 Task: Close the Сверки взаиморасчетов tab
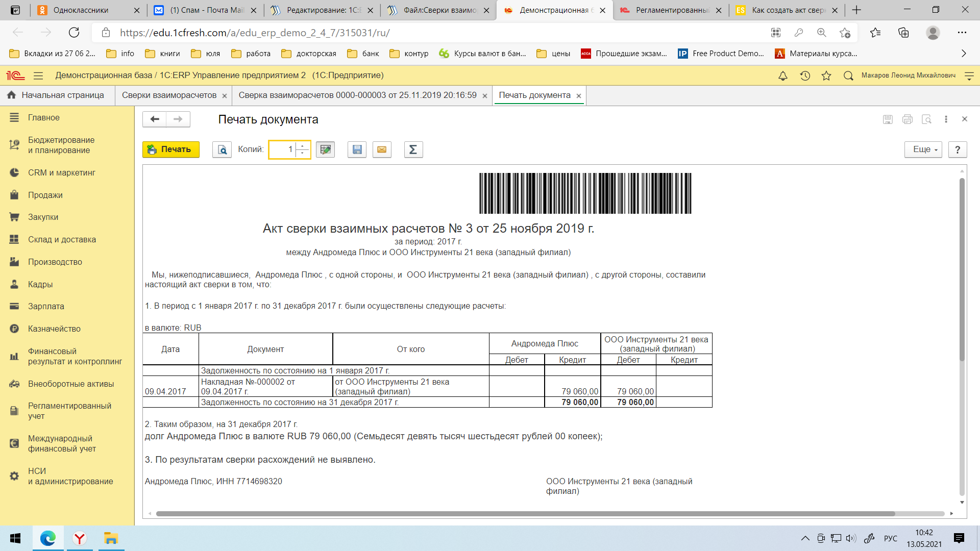click(224, 96)
